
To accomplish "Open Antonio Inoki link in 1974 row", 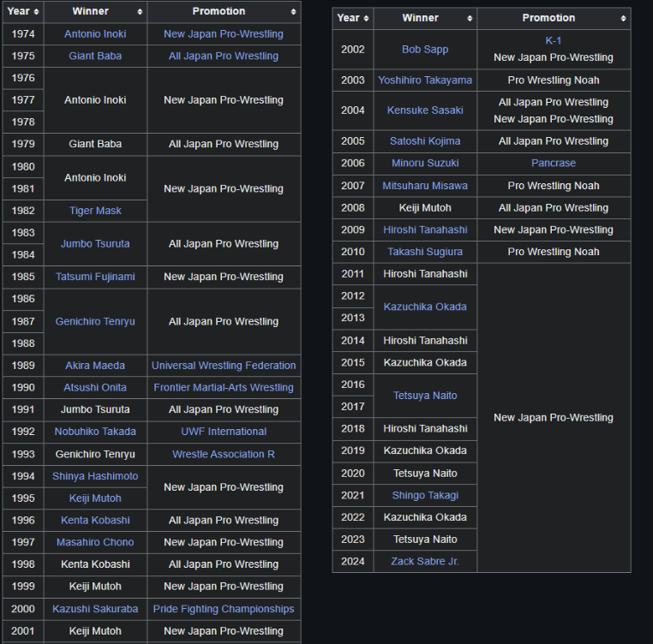I will tap(95, 34).
